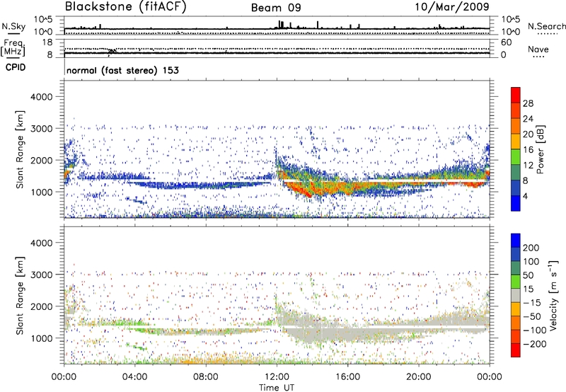The height and width of the screenshot is (392, 566).
Task: Click 'normal (fast stereo) 153' text
Action: coord(122,70)
